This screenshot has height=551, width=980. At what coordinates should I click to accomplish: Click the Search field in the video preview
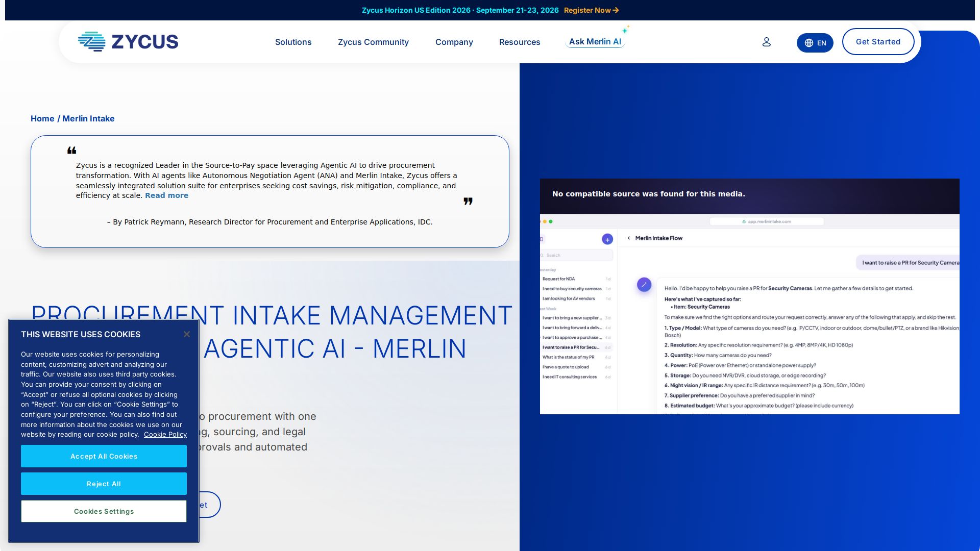tap(577, 255)
